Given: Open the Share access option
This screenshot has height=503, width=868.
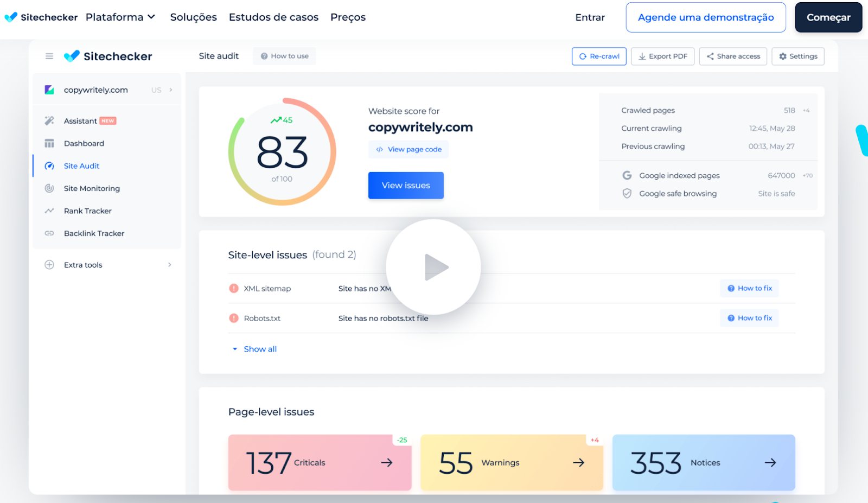Looking at the screenshot, I should click(733, 56).
